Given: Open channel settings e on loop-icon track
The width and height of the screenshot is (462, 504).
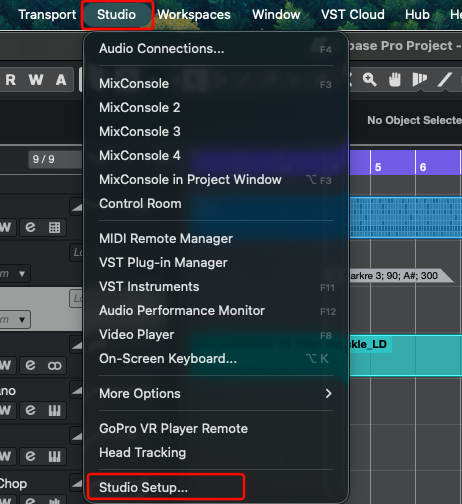Looking at the screenshot, I should (30, 365).
